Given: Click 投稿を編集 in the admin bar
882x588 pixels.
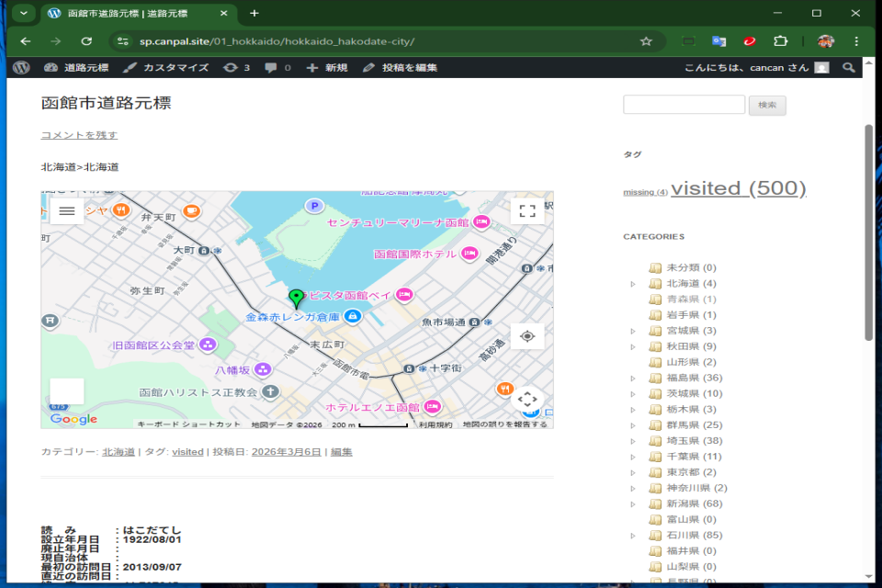Looking at the screenshot, I should click(401, 68).
